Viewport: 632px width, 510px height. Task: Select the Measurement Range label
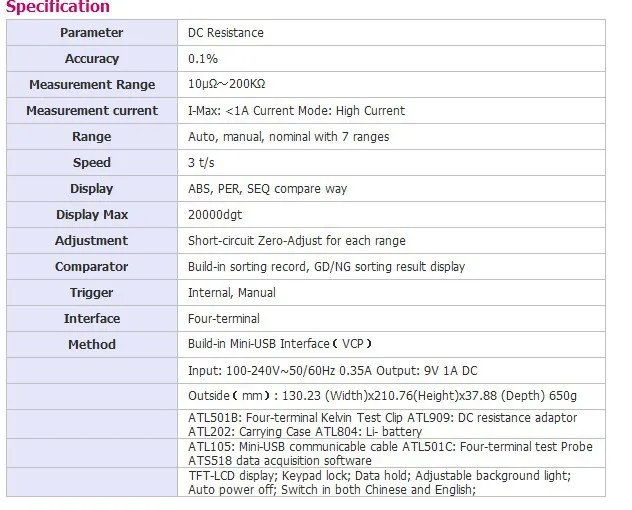[x=92, y=85]
